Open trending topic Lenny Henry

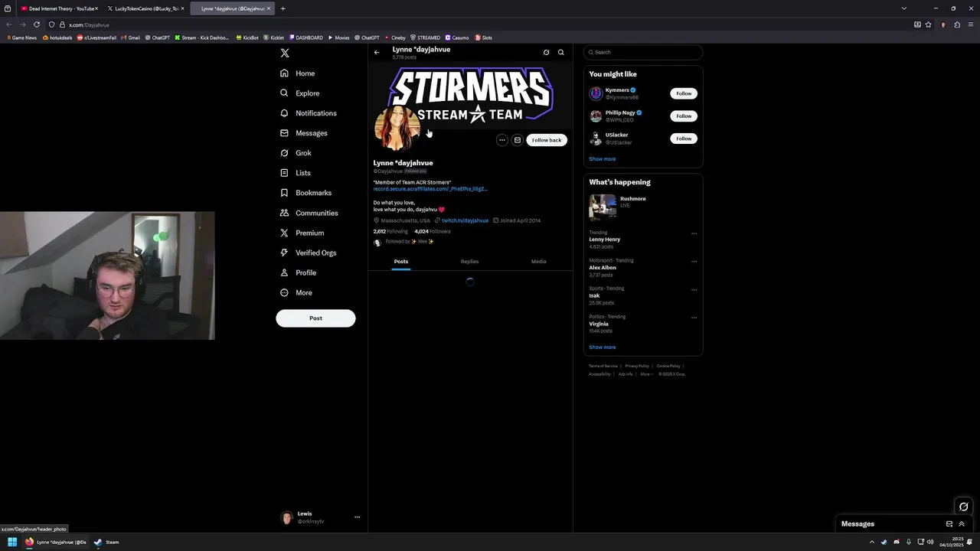[605, 240]
